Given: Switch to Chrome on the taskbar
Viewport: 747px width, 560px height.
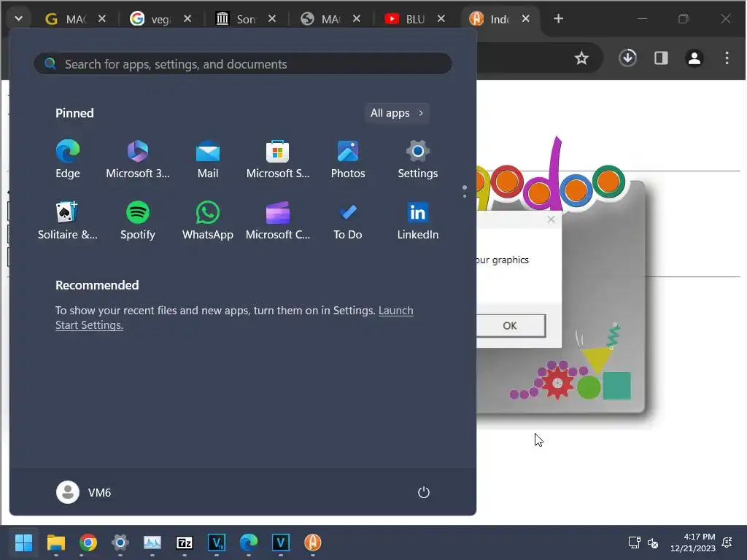Looking at the screenshot, I should pos(88,542).
